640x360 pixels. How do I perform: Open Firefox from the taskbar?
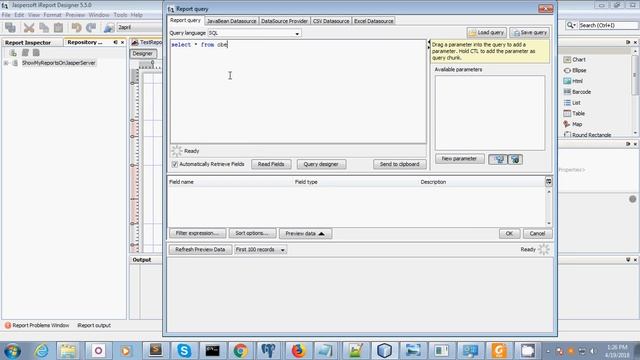(298, 350)
